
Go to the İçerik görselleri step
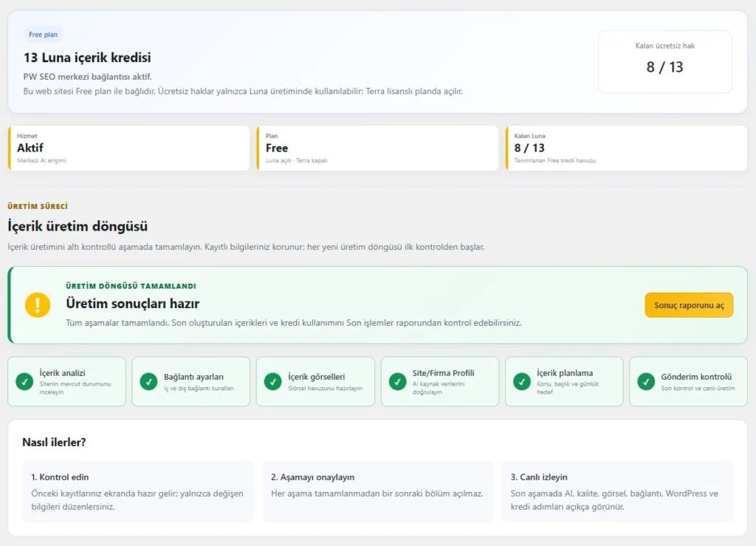click(315, 381)
